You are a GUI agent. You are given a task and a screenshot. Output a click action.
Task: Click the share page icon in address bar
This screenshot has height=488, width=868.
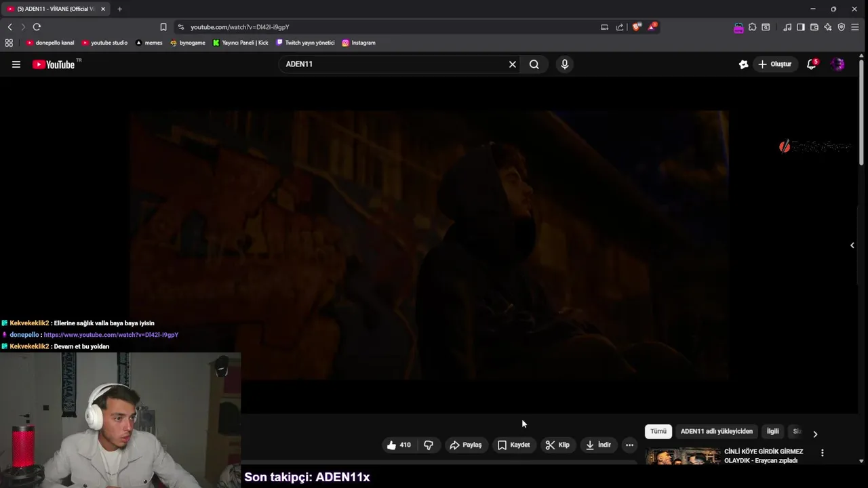pyautogui.click(x=620, y=27)
